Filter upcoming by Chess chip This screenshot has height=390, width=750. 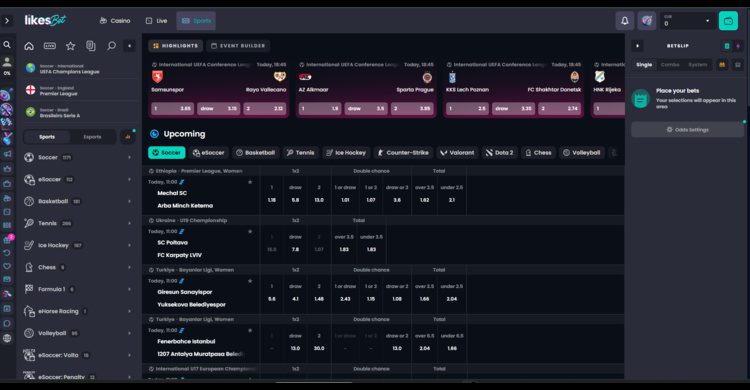539,153
